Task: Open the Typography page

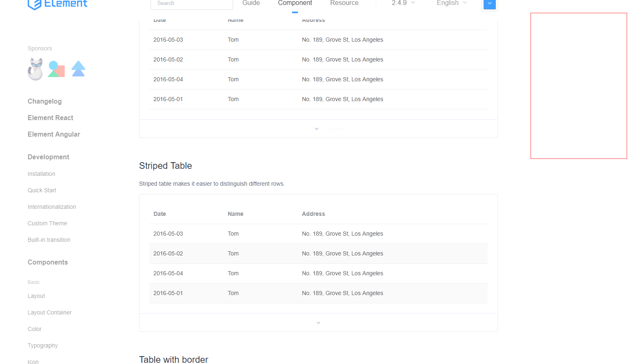Action: click(42, 346)
